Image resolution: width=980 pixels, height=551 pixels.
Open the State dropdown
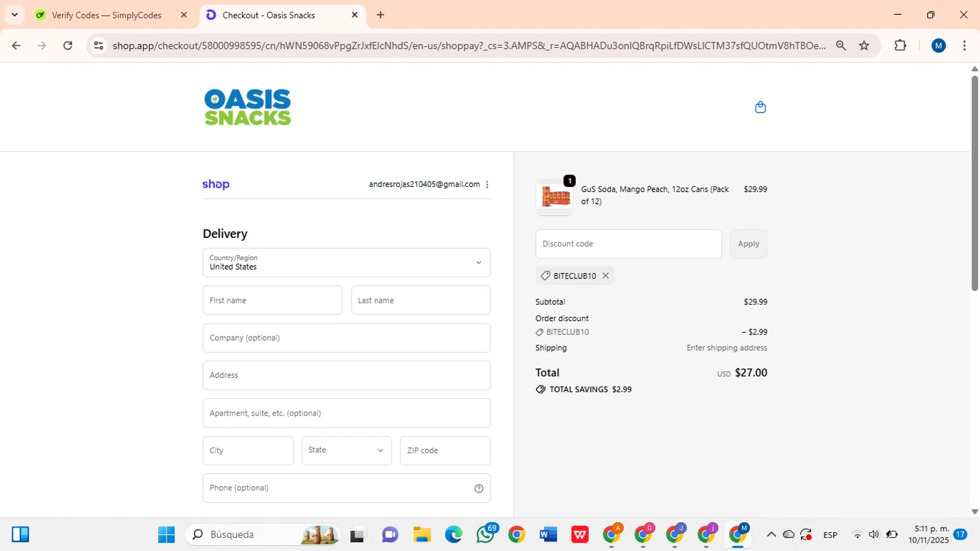pos(346,450)
